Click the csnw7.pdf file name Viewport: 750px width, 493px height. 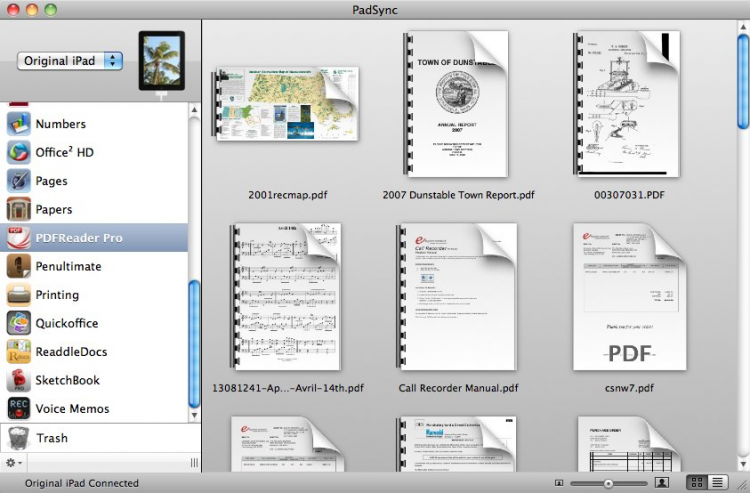pyautogui.click(x=629, y=388)
